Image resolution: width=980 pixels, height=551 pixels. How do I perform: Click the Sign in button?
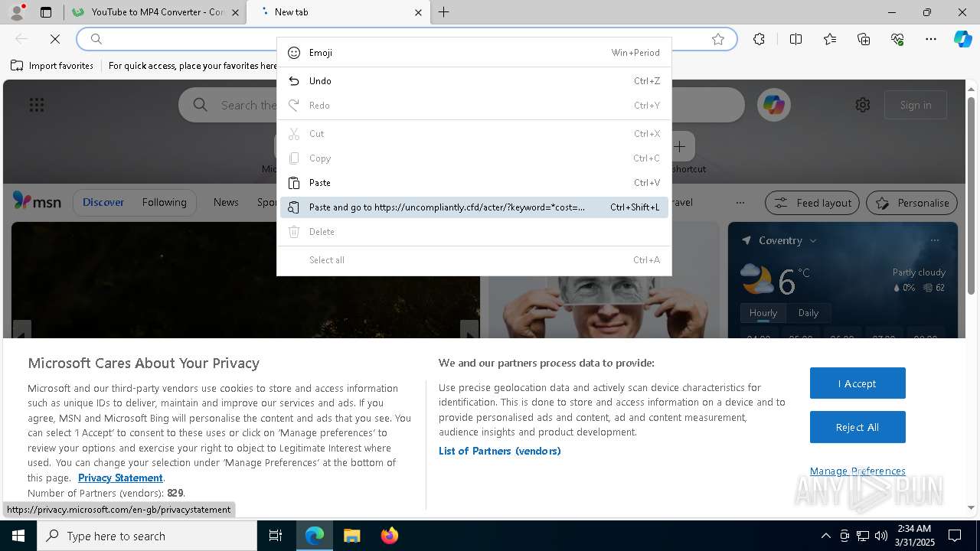(x=916, y=105)
